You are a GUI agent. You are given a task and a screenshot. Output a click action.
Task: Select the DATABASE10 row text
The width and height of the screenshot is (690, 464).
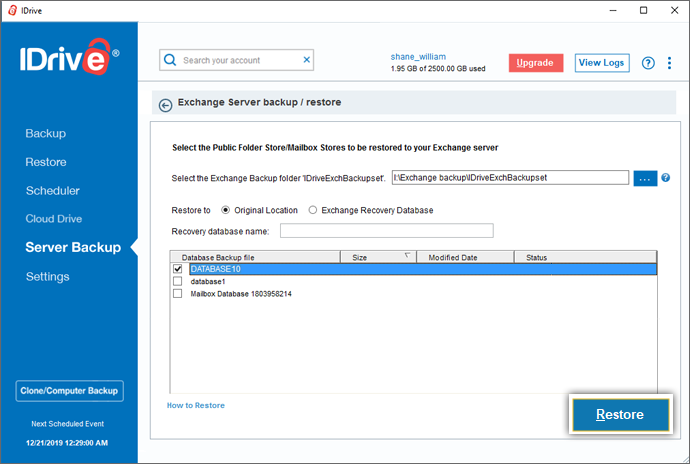point(216,269)
